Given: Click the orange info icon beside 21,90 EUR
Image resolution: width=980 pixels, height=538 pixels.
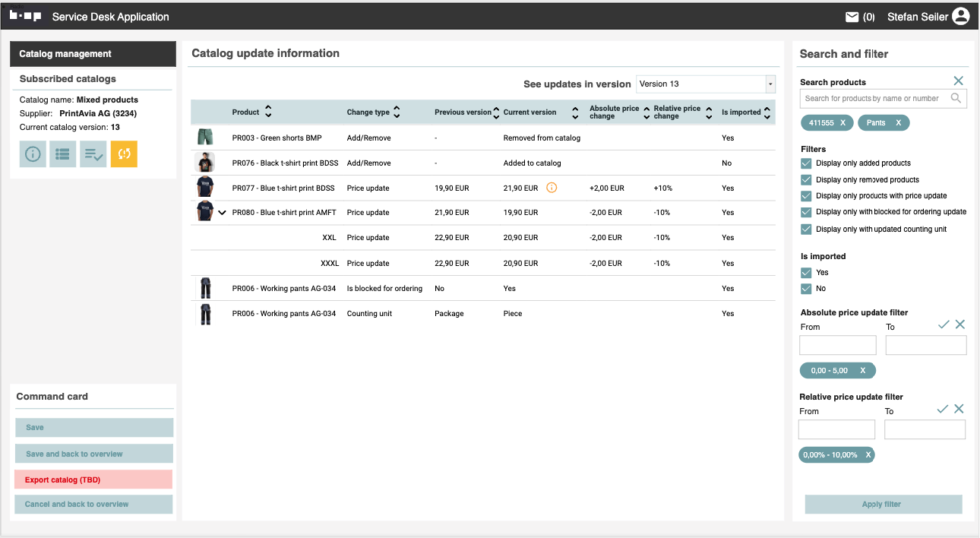Looking at the screenshot, I should tap(552, 188).
